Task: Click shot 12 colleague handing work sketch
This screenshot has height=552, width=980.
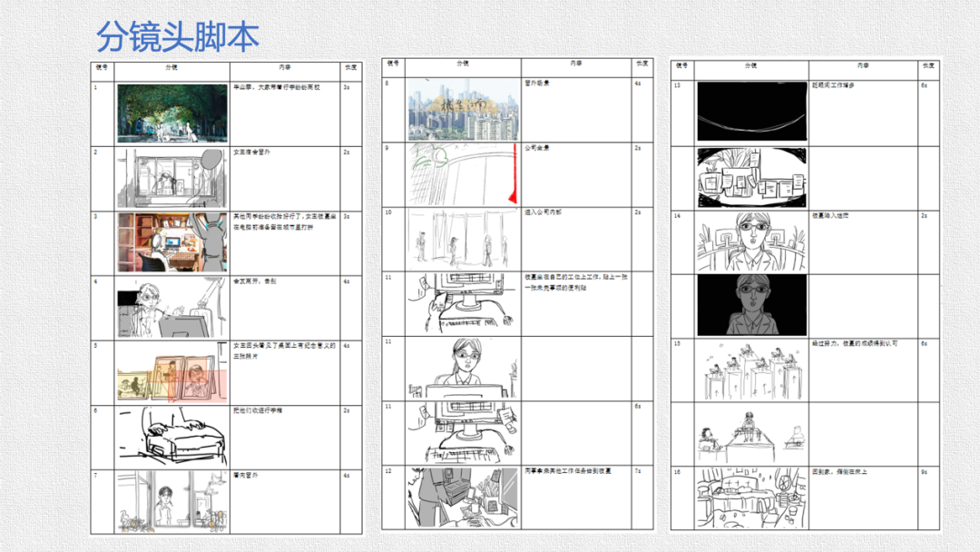Action: pyautogui.click(x=463, y=497)
